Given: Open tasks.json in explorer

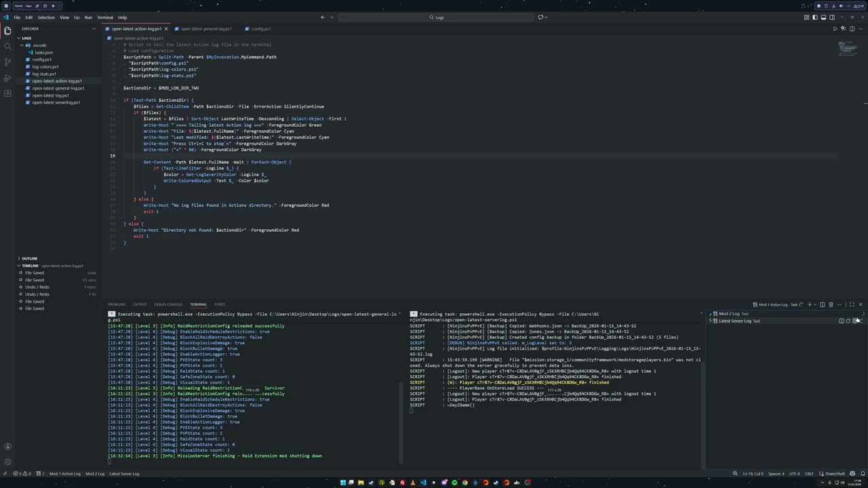Looking at the screenshot, I should click(43, 52).
